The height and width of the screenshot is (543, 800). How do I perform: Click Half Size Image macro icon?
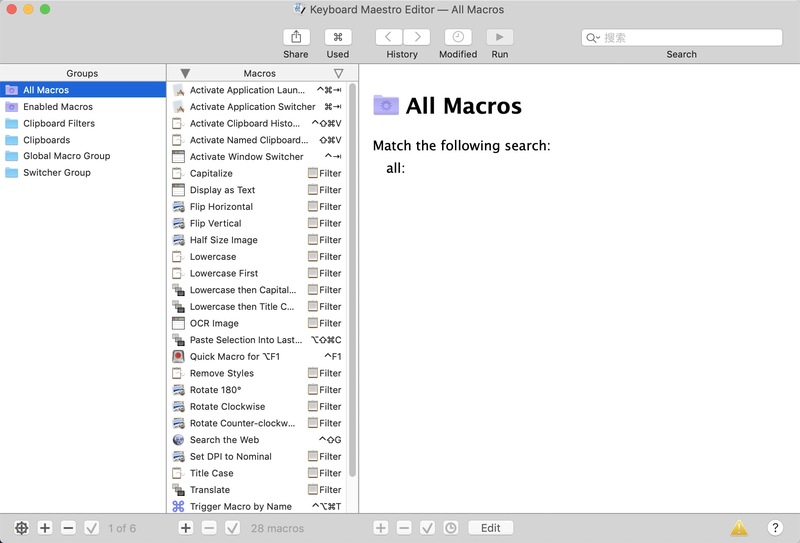coord(179,240)
